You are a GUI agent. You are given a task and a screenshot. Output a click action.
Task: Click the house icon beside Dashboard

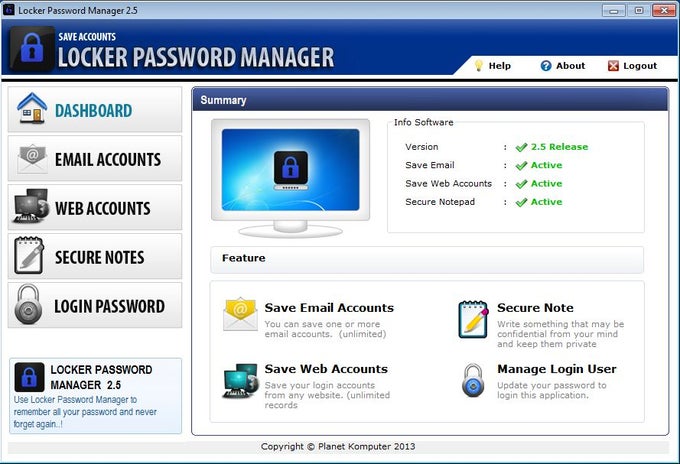[32, 108]
